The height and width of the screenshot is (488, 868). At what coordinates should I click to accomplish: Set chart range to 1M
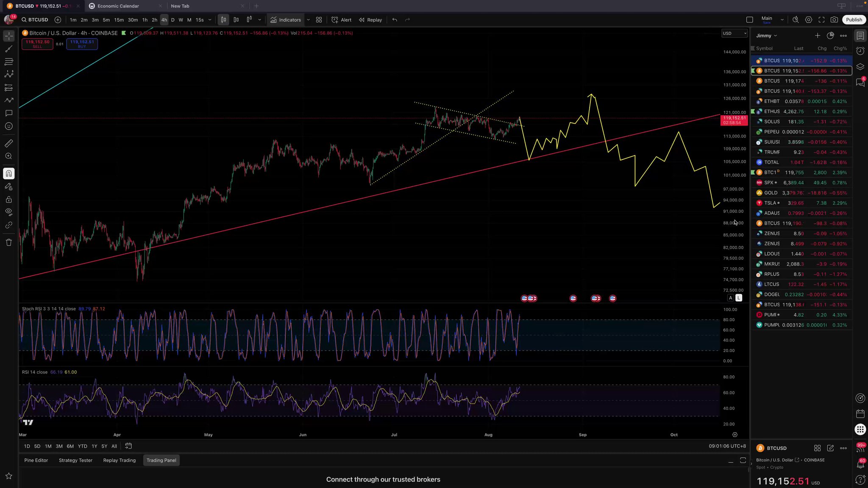pyautogui.click(x=48, y=446)
